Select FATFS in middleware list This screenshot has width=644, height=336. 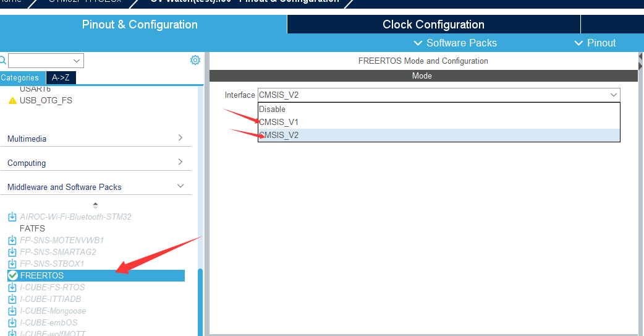coord(32,228)
